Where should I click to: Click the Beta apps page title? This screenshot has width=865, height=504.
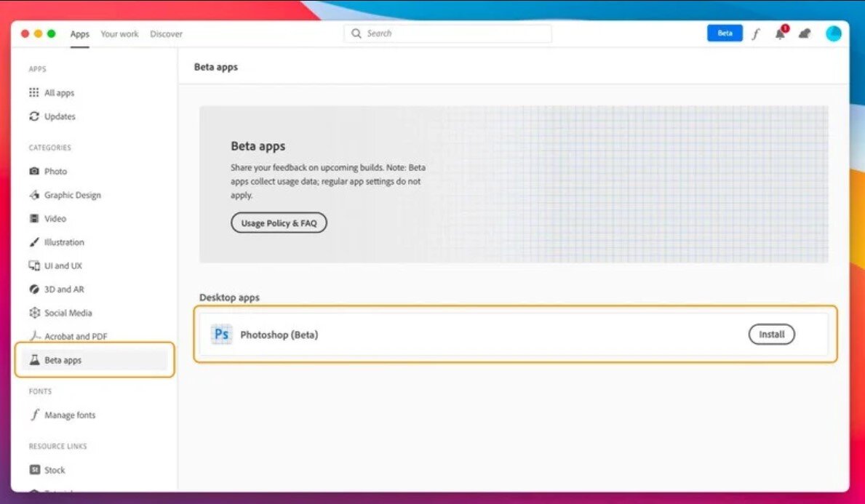215,67
